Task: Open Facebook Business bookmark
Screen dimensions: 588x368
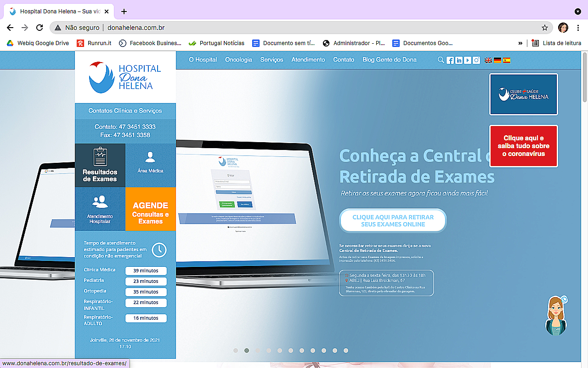Action: (x=150, y=43)
